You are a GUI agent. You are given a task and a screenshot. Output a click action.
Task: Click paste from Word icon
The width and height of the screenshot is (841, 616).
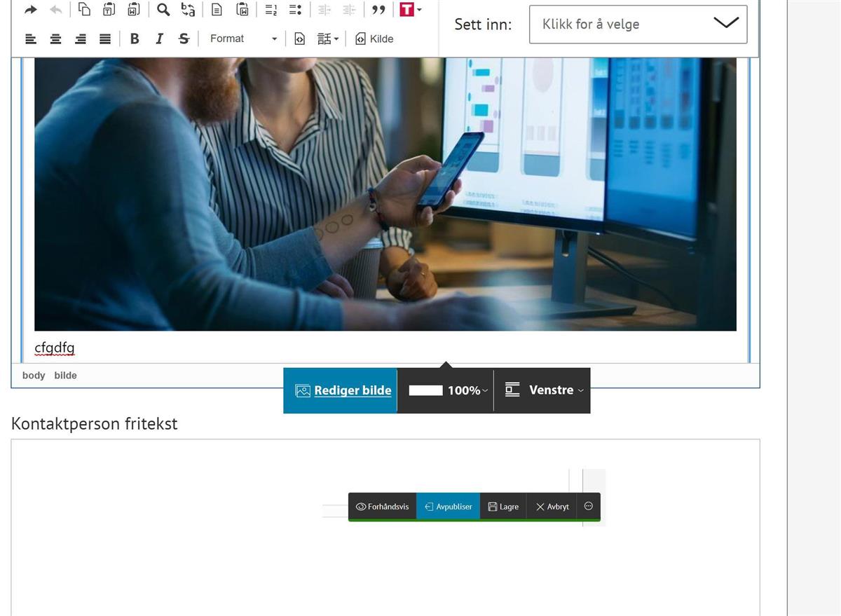[x=133, y=10]
